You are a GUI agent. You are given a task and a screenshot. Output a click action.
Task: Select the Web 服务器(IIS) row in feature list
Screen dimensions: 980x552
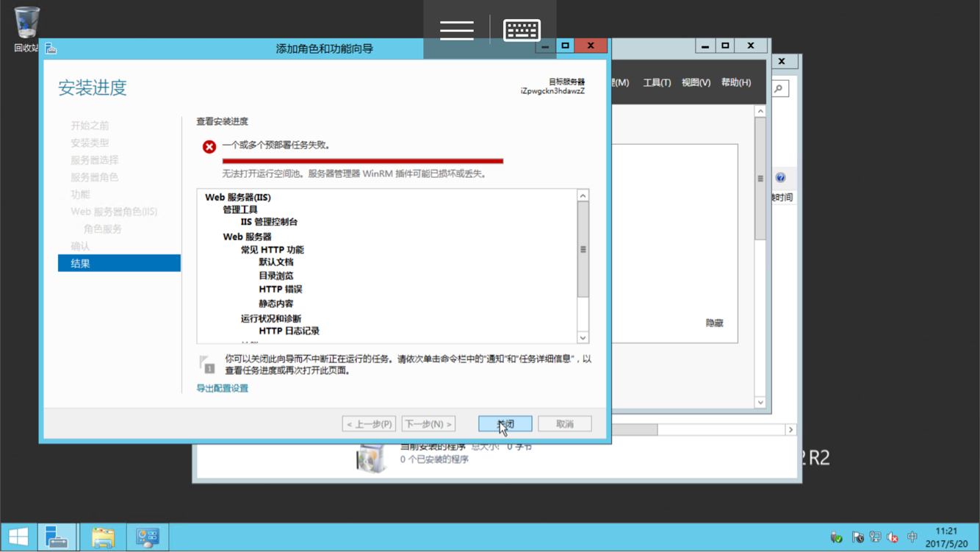[x=237, y=197]
